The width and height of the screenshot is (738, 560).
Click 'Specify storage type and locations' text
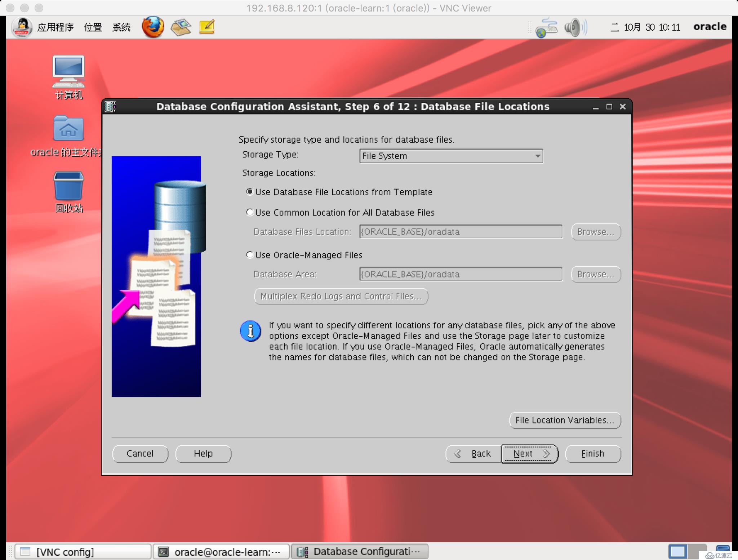coord(347,139)
